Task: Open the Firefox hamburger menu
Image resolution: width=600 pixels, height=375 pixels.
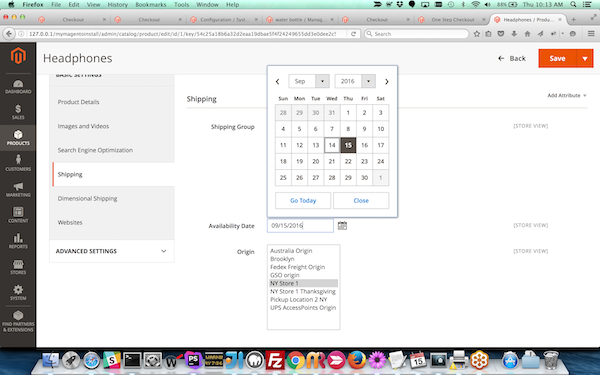Action: point(591,34)
